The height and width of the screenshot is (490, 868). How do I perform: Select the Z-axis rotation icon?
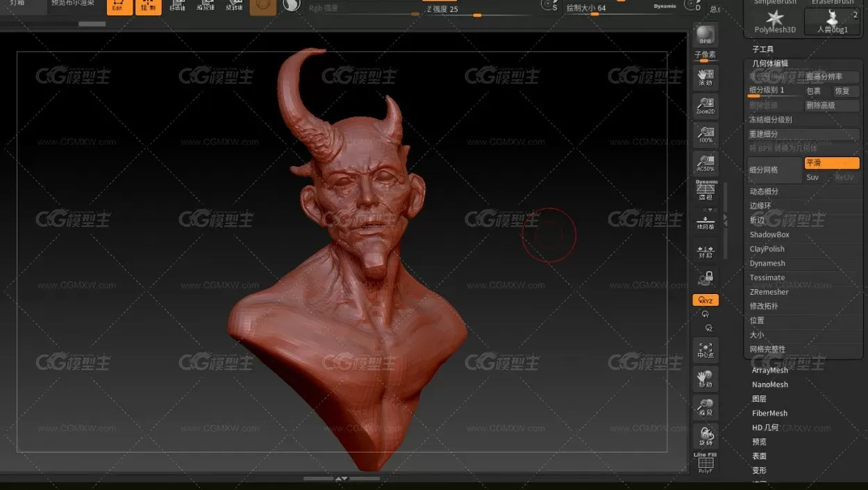click(x=708, y=327)
